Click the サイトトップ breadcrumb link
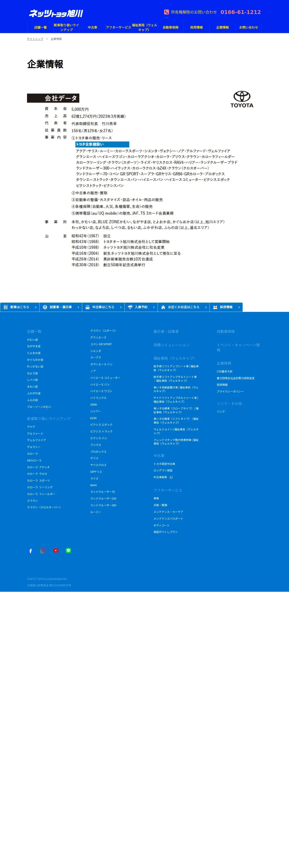 (35, 39)
